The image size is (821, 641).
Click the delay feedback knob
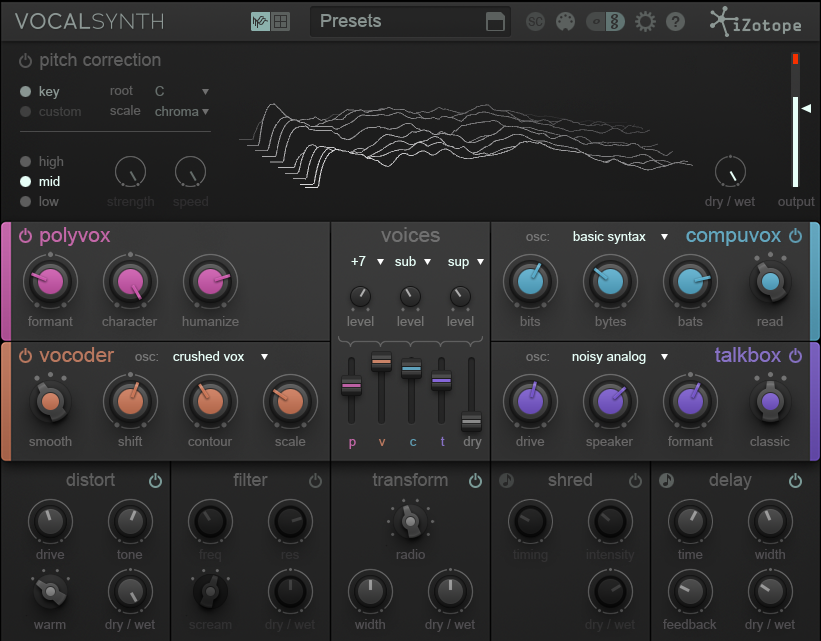point(690,592)
